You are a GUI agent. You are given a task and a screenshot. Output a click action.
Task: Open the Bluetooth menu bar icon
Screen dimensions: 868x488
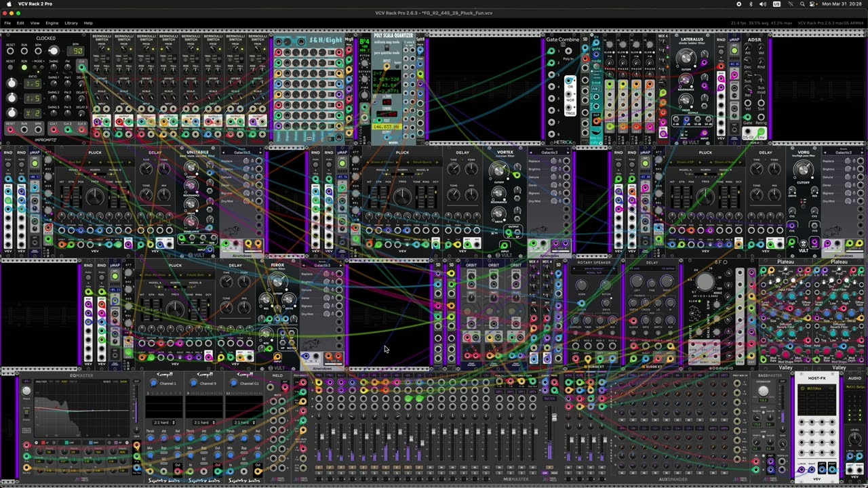(x=751, y=4)
